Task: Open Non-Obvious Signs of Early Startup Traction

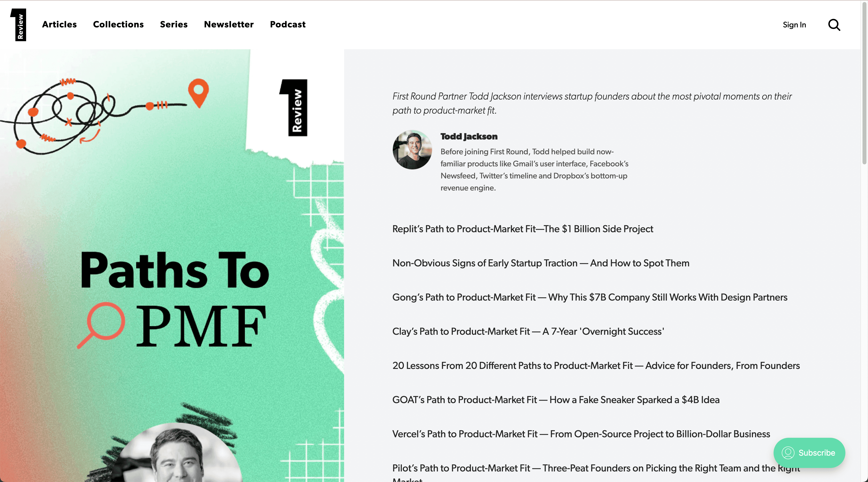Action: click(x=541, y=263)
